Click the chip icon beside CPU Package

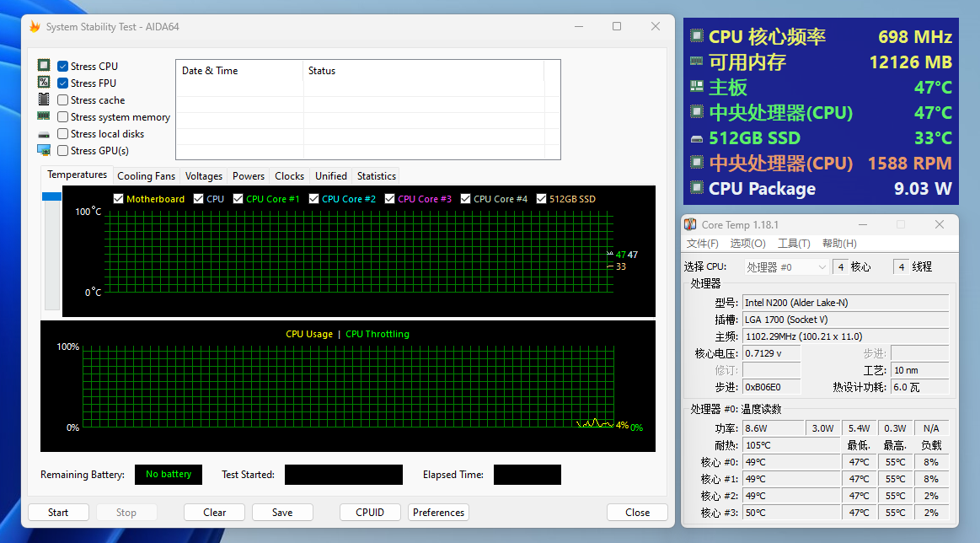(696, 187)
